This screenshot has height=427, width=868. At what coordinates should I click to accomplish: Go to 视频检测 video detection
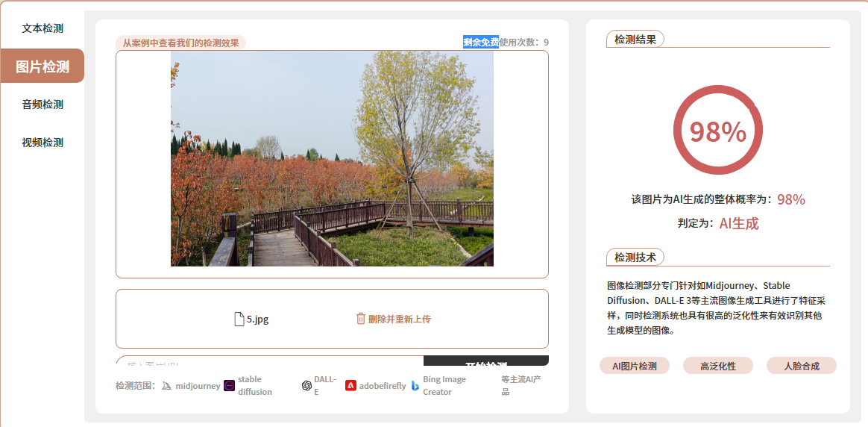tap(43, 143)
